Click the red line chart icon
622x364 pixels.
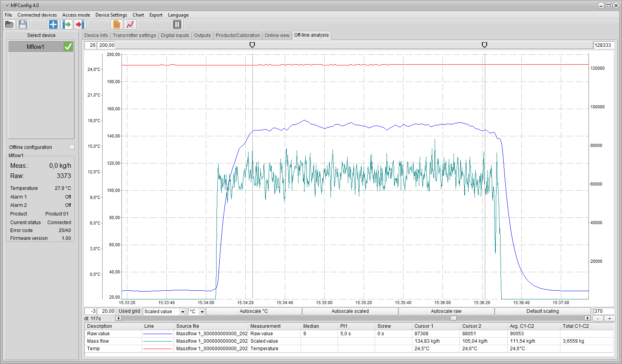(130, 24)
